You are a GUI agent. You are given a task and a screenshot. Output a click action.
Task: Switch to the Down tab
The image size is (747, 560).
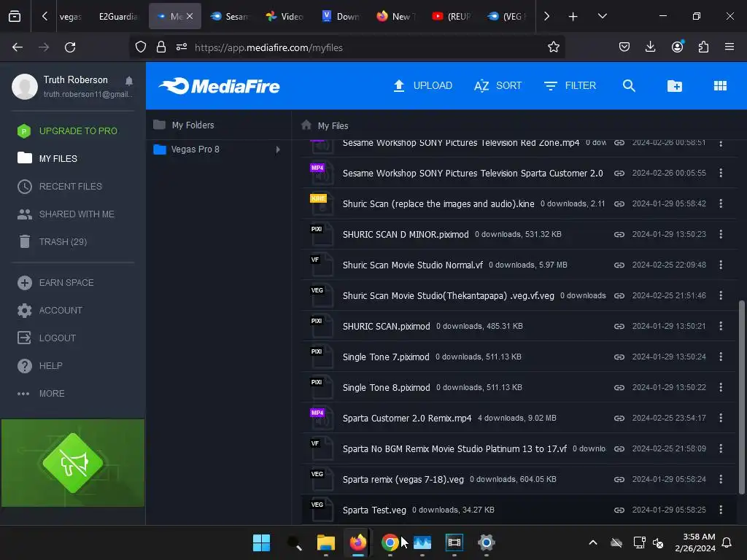[341, 16]
